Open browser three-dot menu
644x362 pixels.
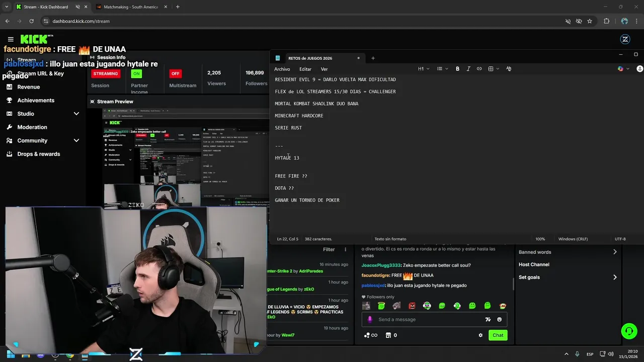tap(637, 21)
